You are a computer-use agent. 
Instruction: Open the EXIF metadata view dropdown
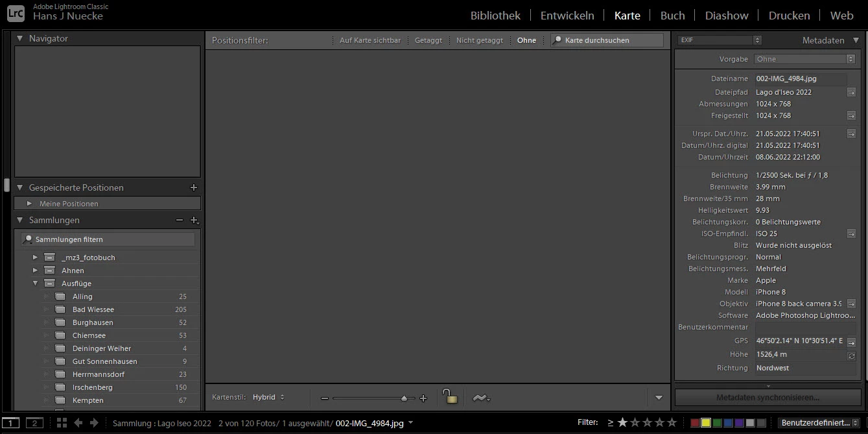(720, 40)
